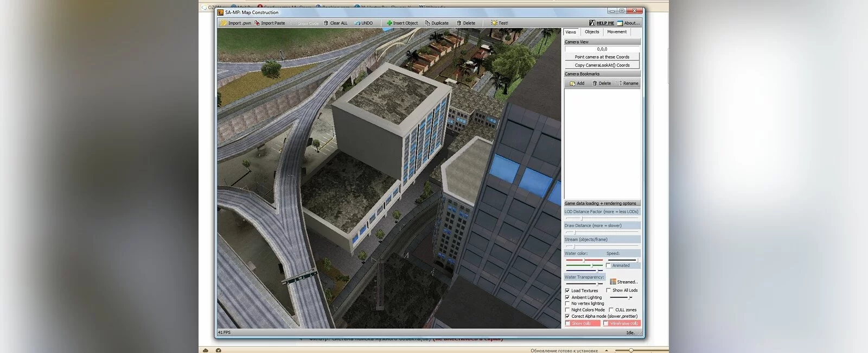Click Point camera at these Coords

602,57
